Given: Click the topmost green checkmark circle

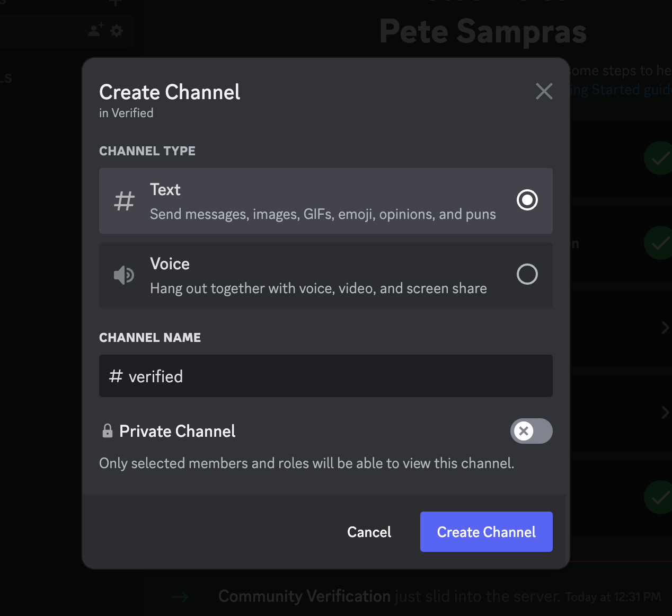Looking at the screenshot, I should (x=659, y=158).
